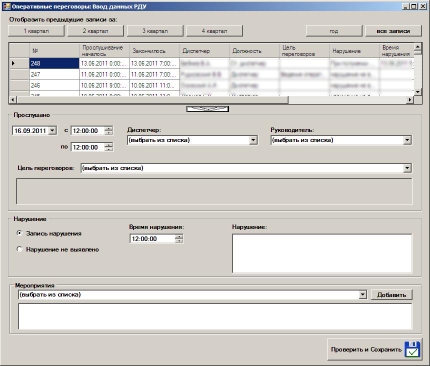Click the cell 11.06.2011 7:00 in row 247
The width and height of the screenshot is (430, 366).
pos(154,74)
